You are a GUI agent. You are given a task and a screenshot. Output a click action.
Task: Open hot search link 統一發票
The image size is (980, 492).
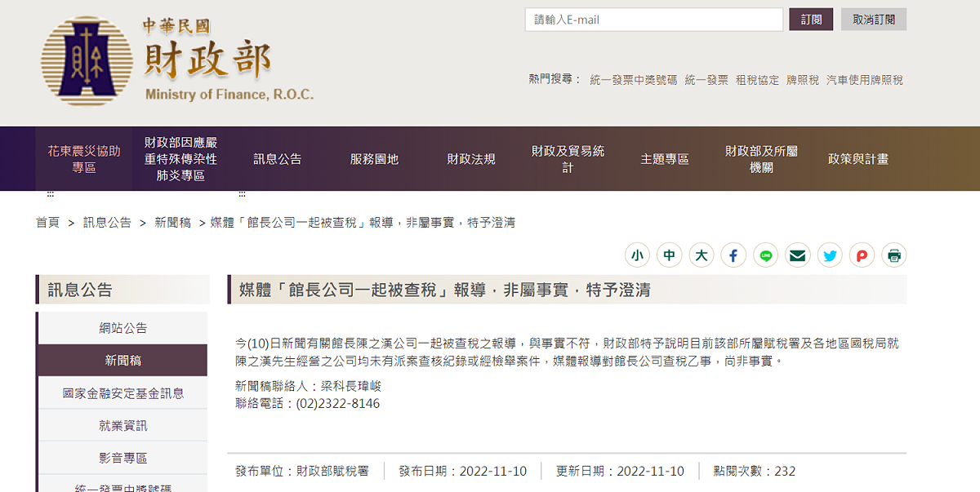pos(706,80)
